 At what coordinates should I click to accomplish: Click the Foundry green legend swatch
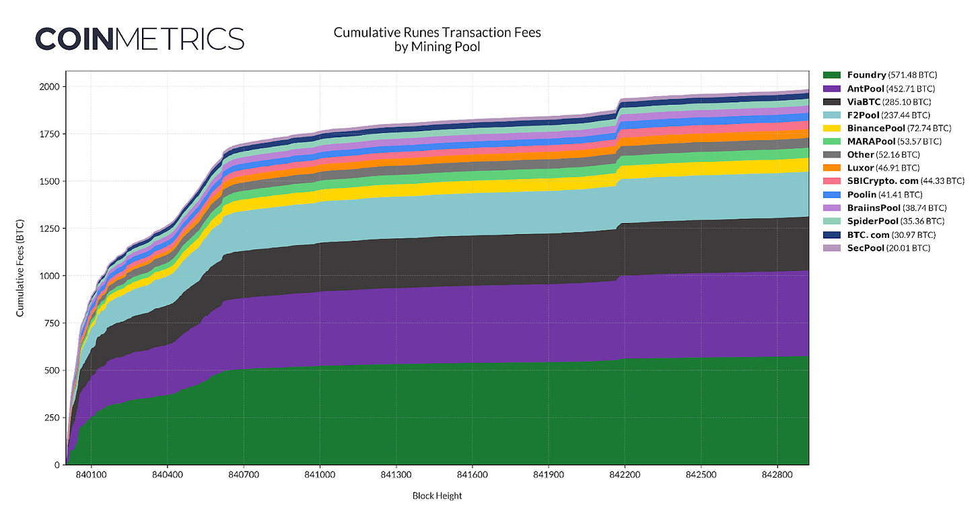[x=831, y=75]
